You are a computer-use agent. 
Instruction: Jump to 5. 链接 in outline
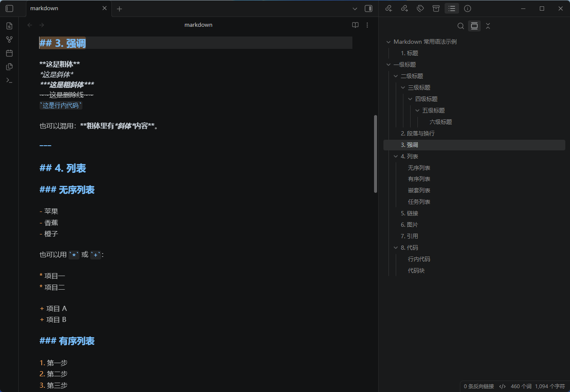coord(410,213)
